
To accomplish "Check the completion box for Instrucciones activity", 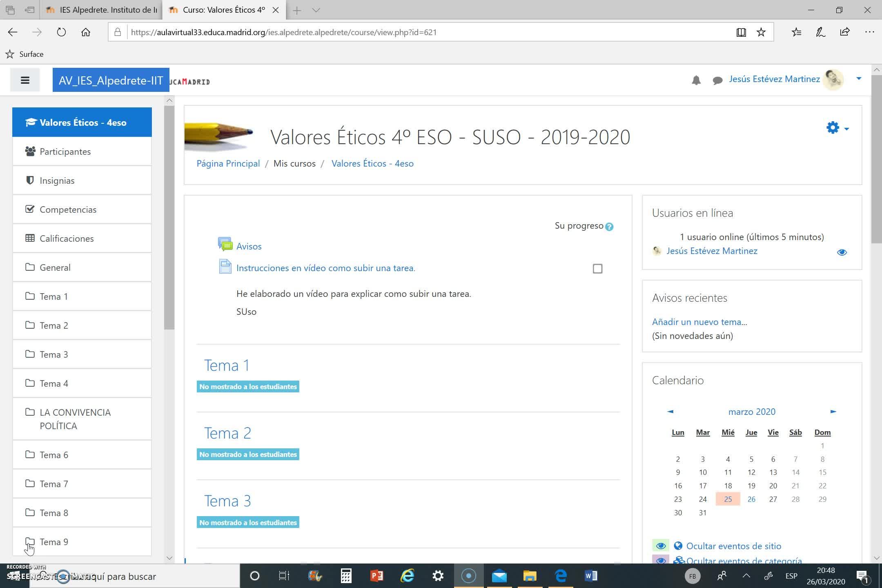I will click(597, 269).
